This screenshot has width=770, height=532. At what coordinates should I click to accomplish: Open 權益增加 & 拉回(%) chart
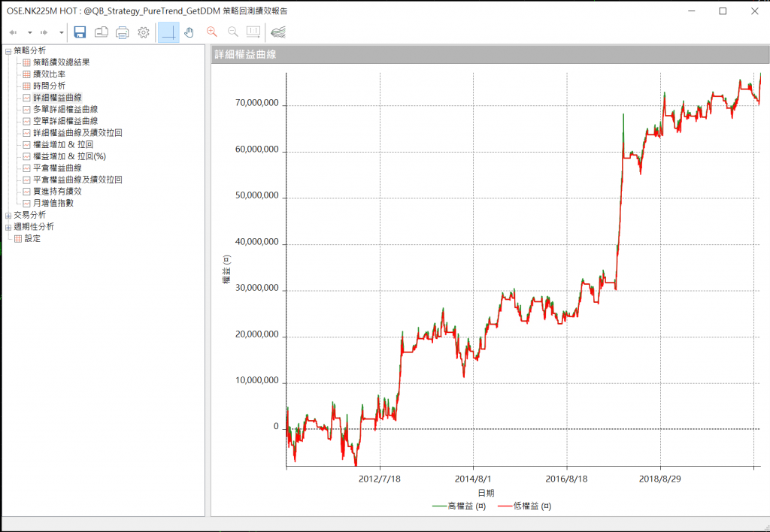[69, 156]
